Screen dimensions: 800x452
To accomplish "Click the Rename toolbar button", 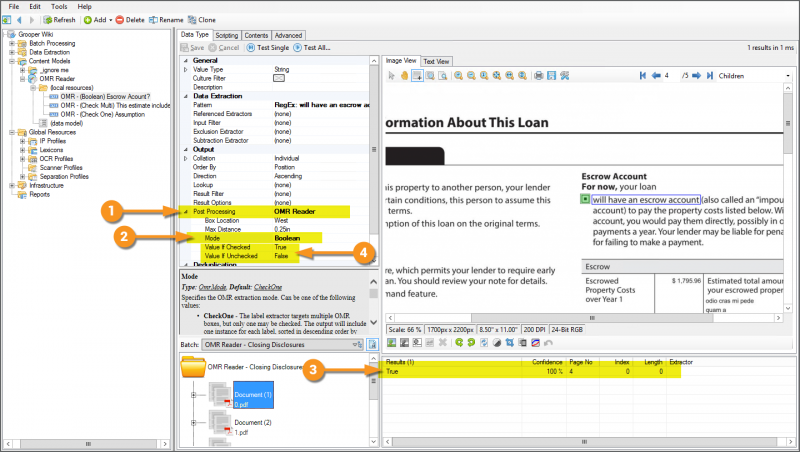I will point(166,20).
